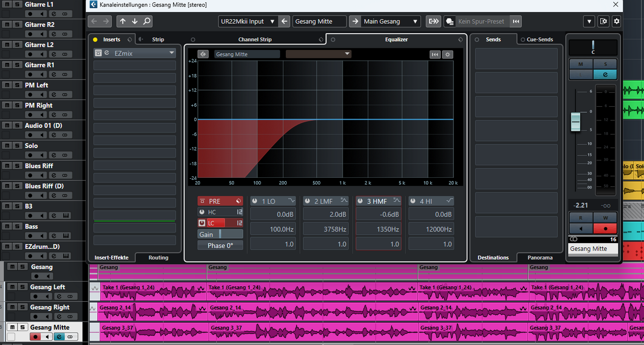The image size is (644, 345).
Task: Click the EZmix plugin edit icon
Action: pyautogui.click(x=107, y=53)
